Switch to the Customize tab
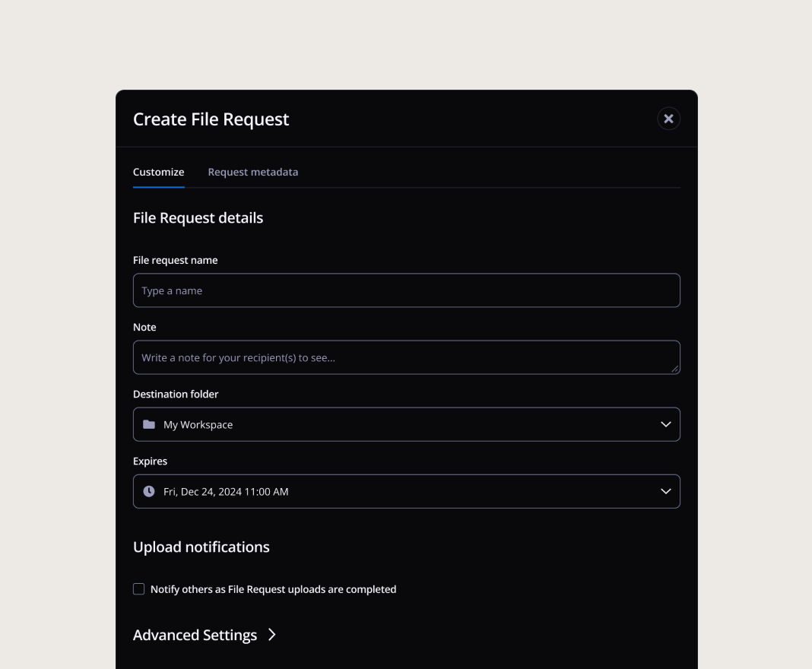This screenshot has width=812, height=669. (x=158, y=172)
